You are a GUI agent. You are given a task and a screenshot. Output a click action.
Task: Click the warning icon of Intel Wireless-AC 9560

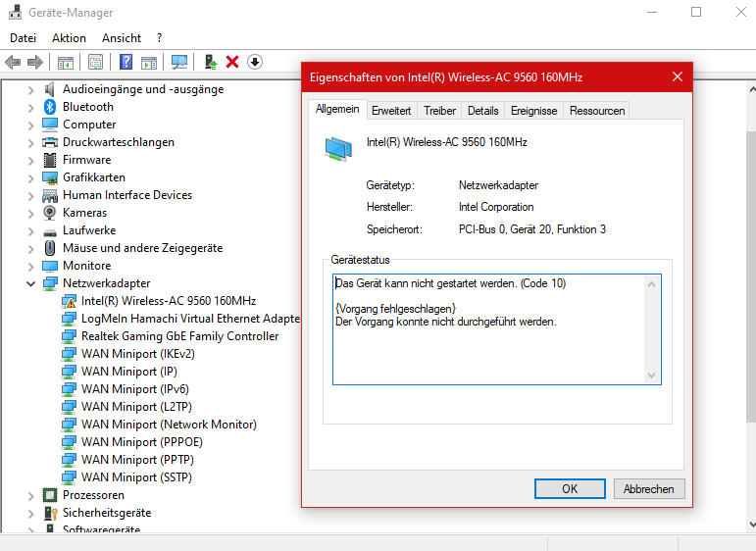[69, 301]
